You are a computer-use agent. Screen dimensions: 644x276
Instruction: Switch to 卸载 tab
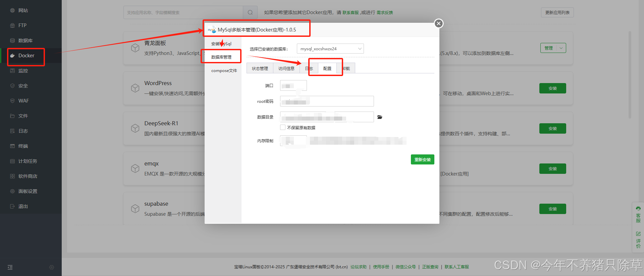click(x=346, y=68)
